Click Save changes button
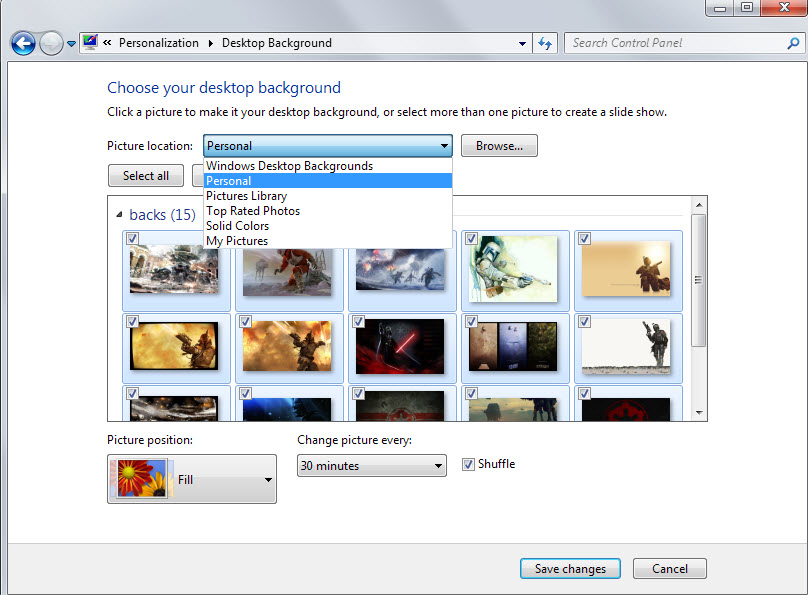 click(x=570, y=569)
